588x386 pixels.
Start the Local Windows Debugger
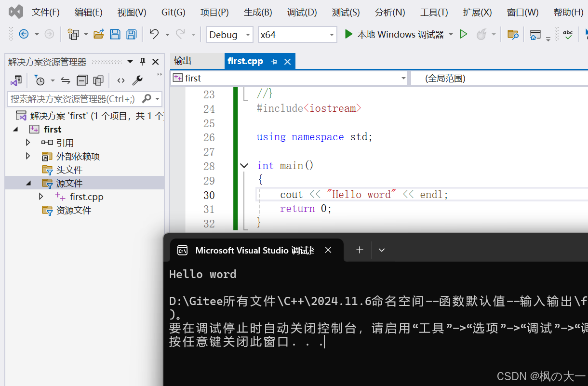point(394,34)
